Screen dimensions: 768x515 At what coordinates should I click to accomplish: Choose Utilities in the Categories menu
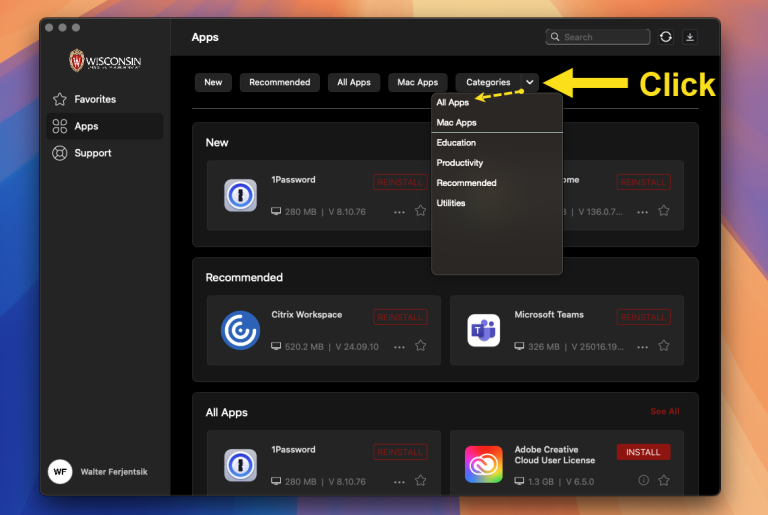[x=451, y=203]
